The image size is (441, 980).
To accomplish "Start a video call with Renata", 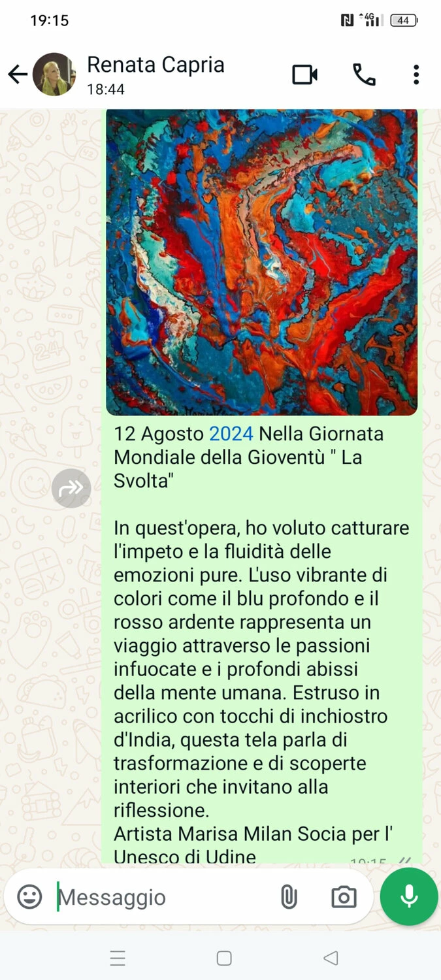I will click(304, 74).
